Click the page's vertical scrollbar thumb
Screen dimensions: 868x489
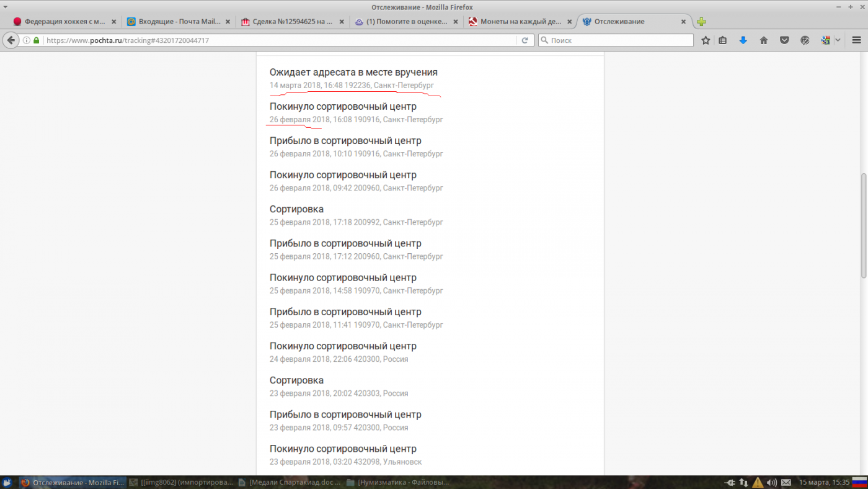pyautogui.click(x=863, y=225)
